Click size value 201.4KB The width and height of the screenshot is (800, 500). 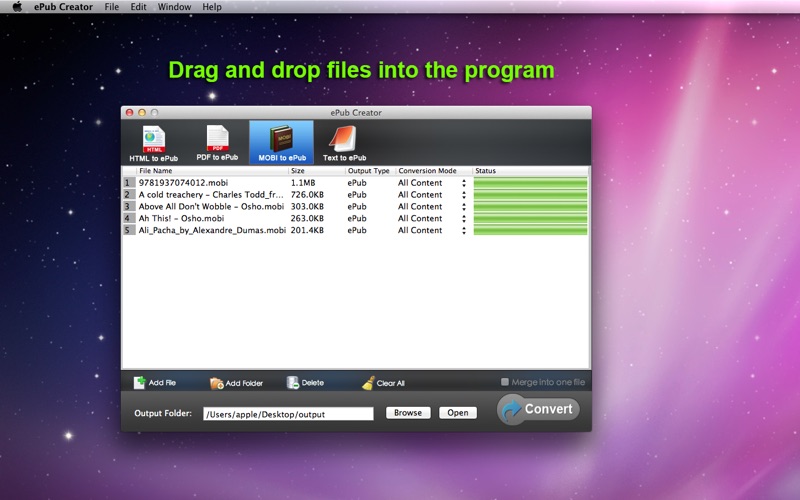(307, 230)
